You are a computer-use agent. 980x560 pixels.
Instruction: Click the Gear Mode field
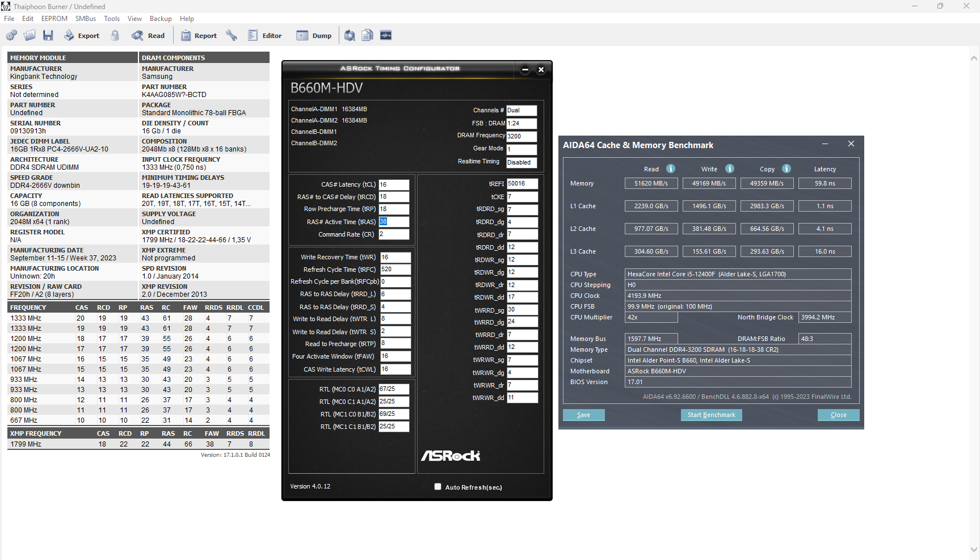point(521,150)
